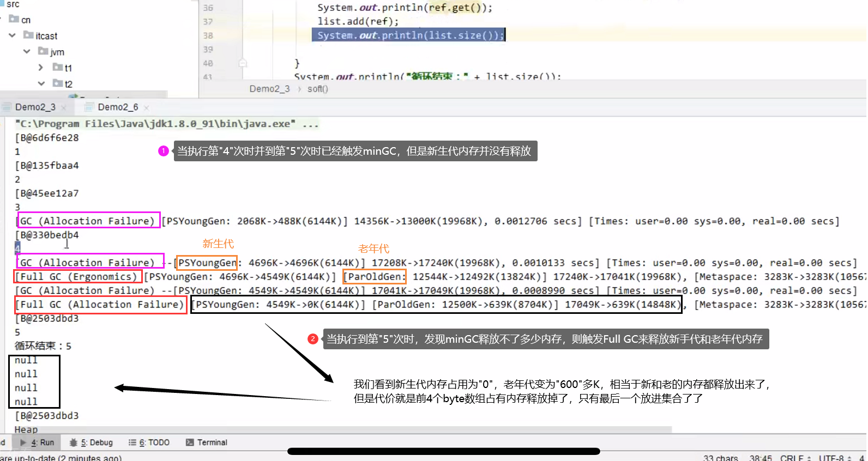868x461 pixels.
Task: Click console output [B@135fbaa4
Action: [47, 165]
